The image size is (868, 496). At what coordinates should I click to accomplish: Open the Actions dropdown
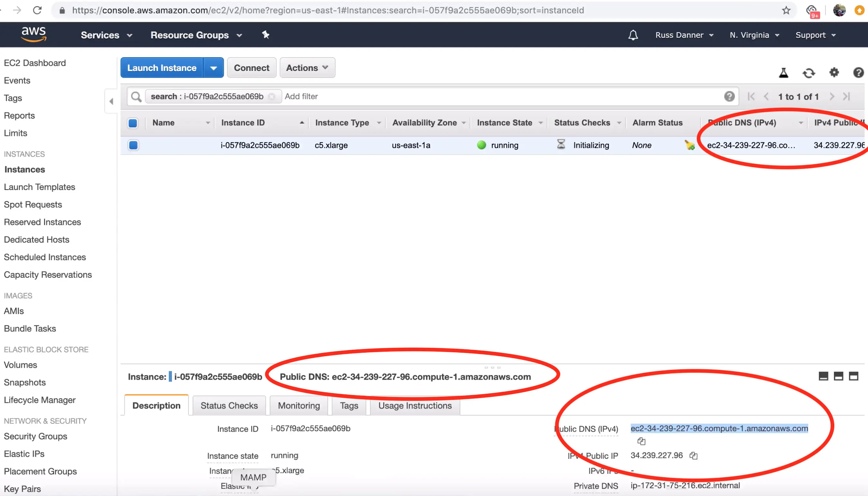click(x=307, y=68)
